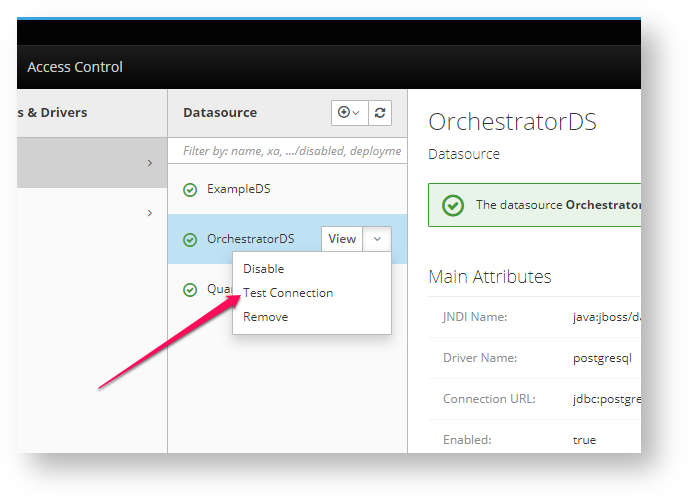The width and height of the screenshot is (689, 501).
Task: Select the ExampleDS datasource row
Action: [x=287, y=189]
